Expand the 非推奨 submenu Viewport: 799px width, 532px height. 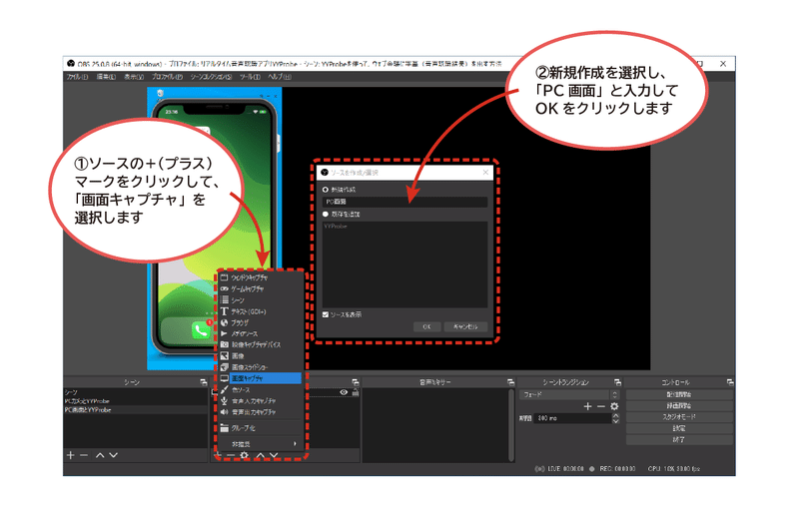point(260,444)
